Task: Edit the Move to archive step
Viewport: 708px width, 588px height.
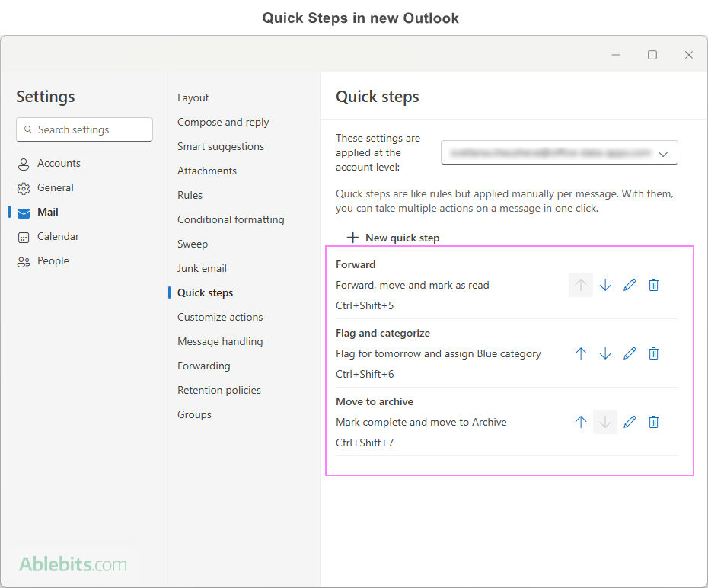Action: pyautogui.click(x=630, y=422)
